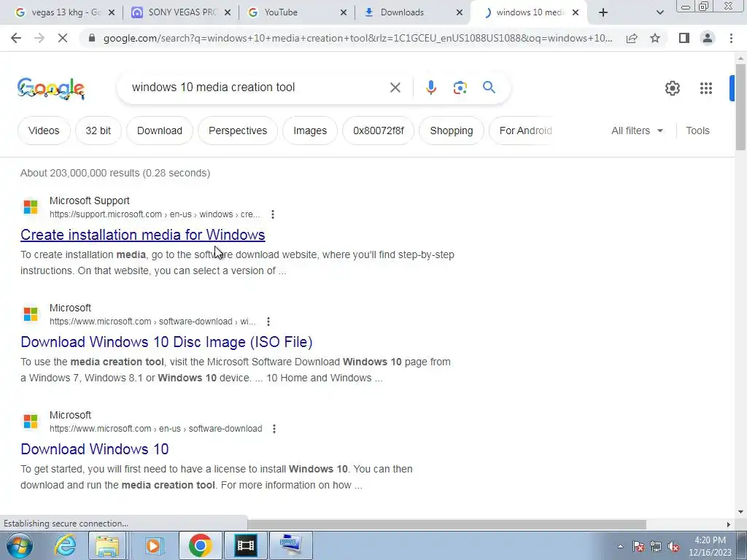The image size is (747, 560).
Task: Submit search with magnifier icon
Action: pyautogui.click(x=489, y=87)
